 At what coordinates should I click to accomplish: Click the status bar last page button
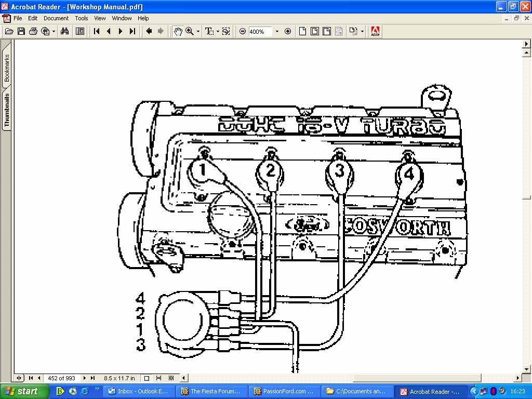[92, 378]
